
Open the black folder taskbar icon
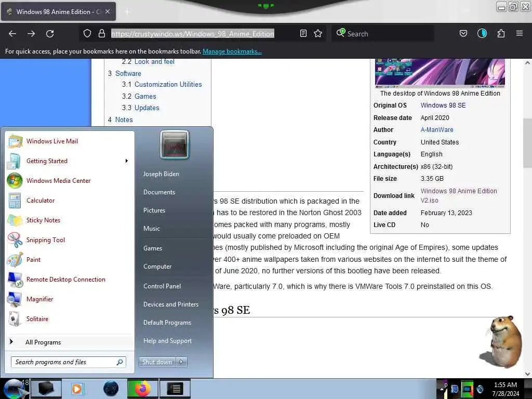[46, 389]
